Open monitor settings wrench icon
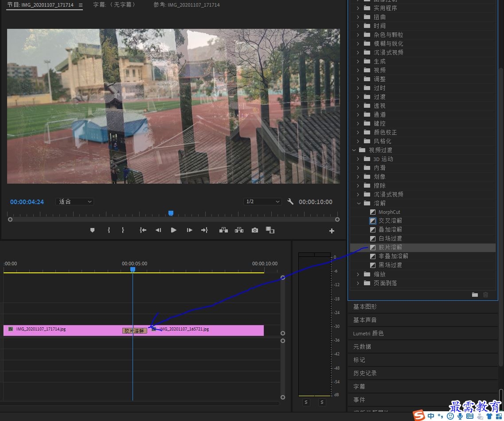Screen dimensions: 504x421 pos(290,202)
